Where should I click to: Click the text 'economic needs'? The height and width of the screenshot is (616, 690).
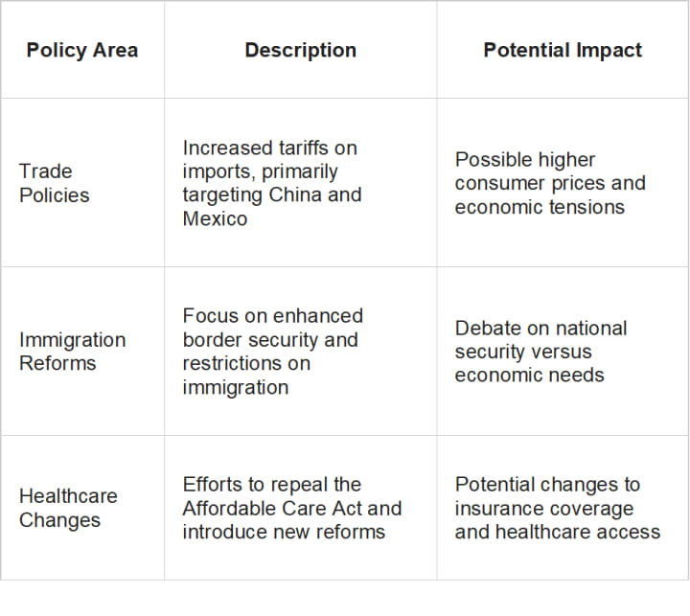point(529,376)
